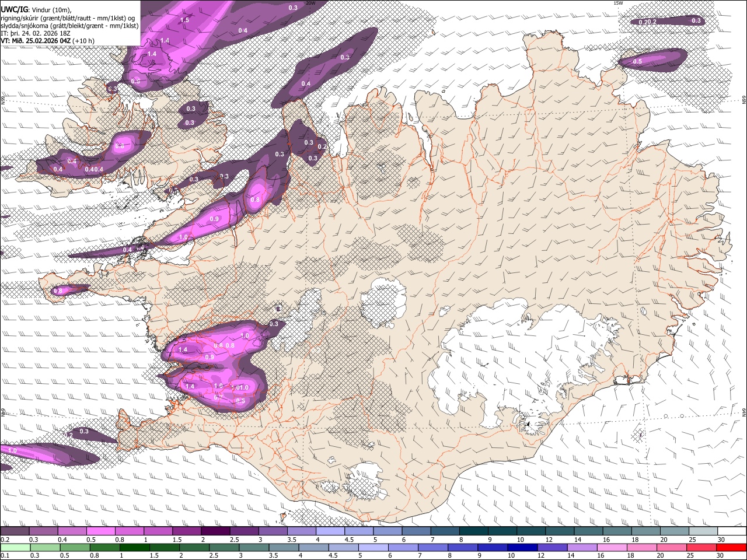Click the dark teal snowfall swatch at 8
Viewport: 747px width, 560px height.
pos(474,531)
